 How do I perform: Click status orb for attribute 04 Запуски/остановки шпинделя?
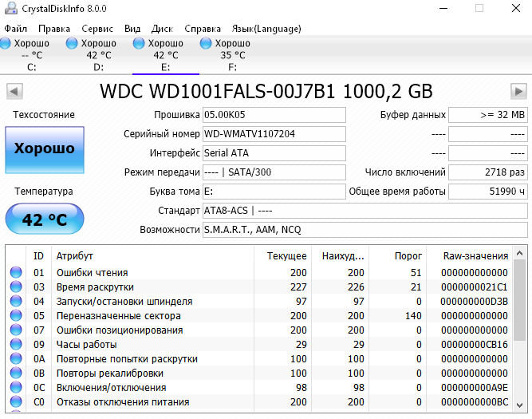click(x=16, y=301)
